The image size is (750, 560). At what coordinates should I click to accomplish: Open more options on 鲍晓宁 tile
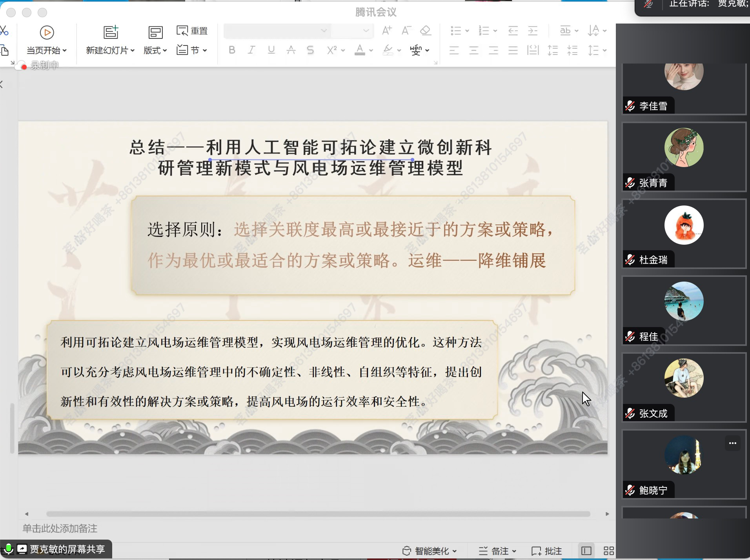pos(733,443)
